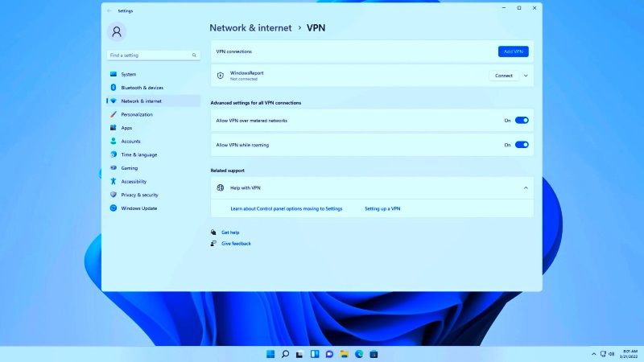Show hidden icons in system tray
This screenshot has height=362, width=644.
594,354
